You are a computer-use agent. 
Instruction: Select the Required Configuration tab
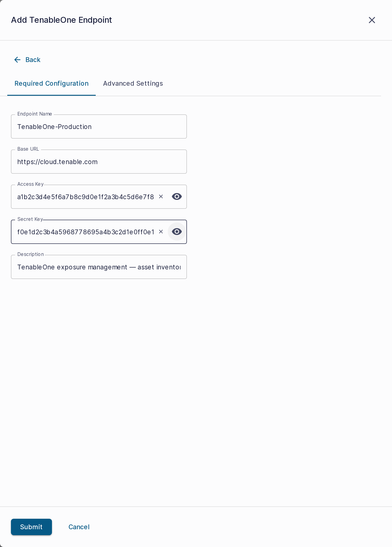(x=52, y=83)
